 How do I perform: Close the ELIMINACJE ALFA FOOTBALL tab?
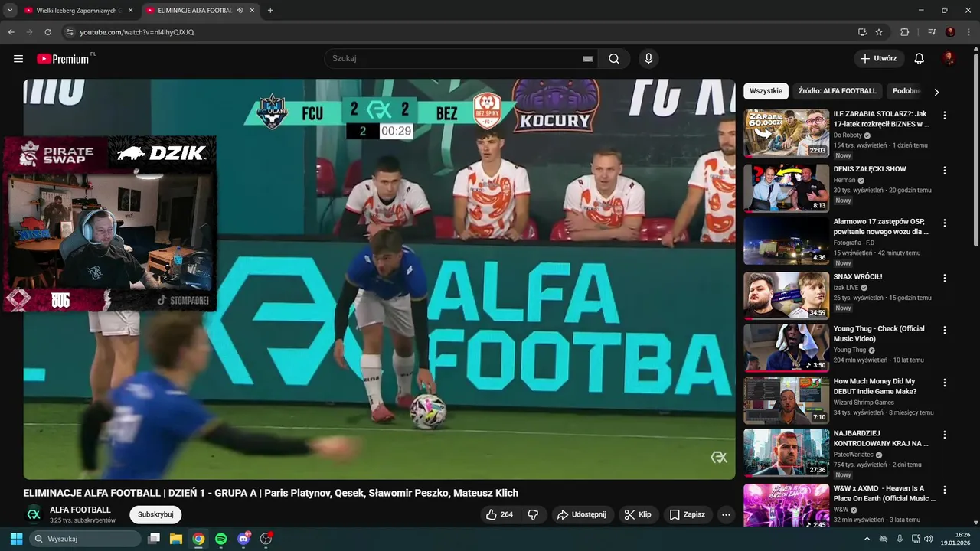pyautogui.click(x=252, y=11)
